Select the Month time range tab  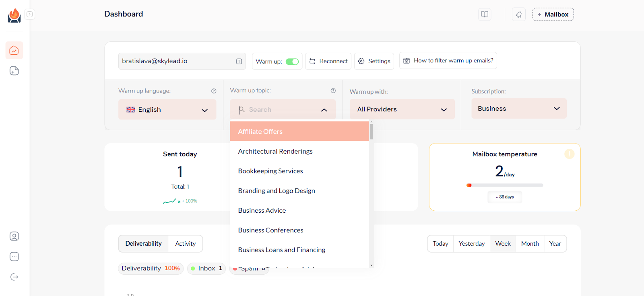[x=530, y=244]
